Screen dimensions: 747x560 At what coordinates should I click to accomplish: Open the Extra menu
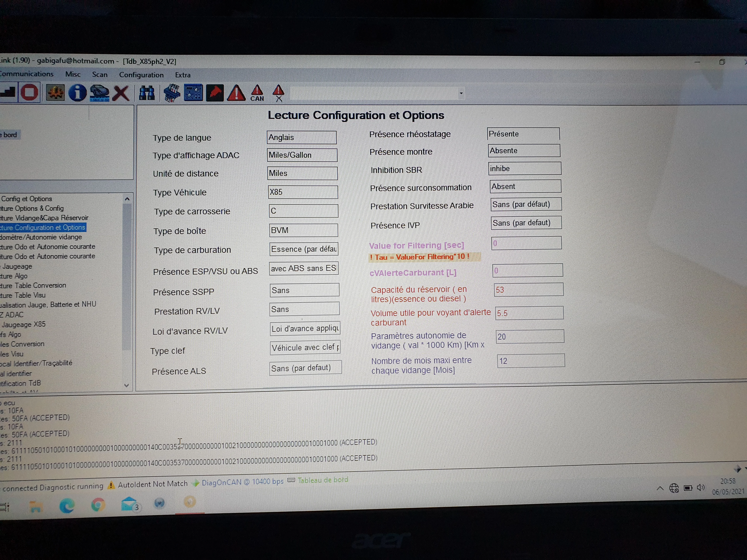[183, 75]
